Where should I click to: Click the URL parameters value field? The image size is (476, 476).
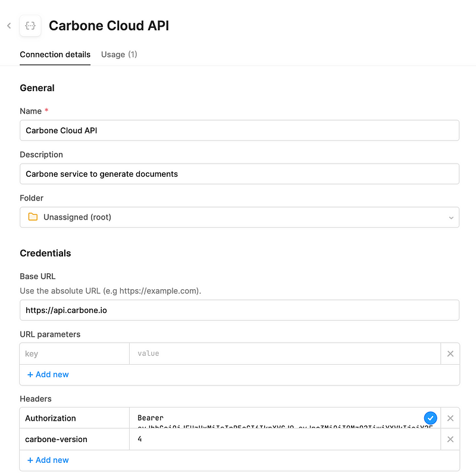[x=285, y=353]
